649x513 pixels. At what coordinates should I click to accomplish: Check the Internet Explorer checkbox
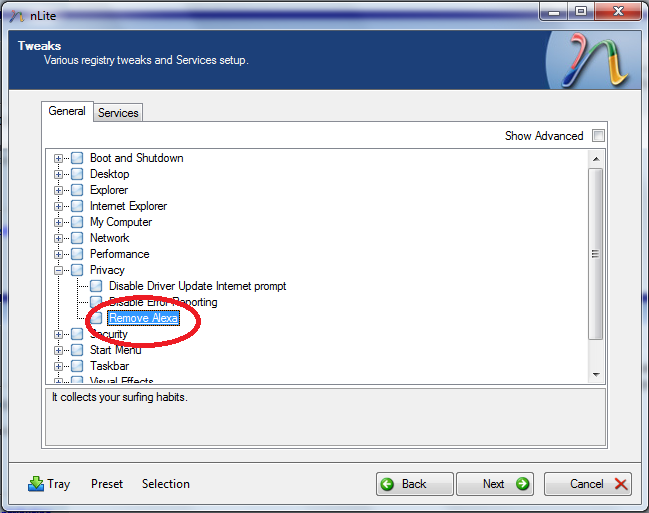pyautogui.click(x=77, y=206)
